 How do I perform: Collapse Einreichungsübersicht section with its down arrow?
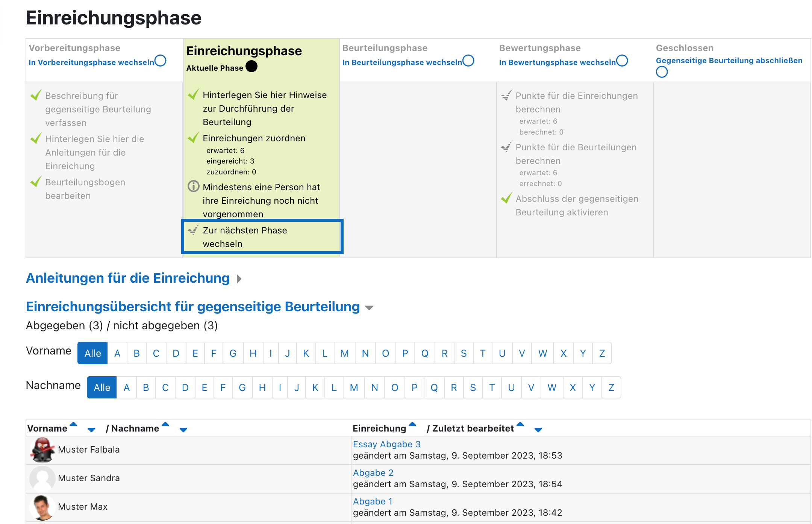pyautogui.click(x=369, y=308)
